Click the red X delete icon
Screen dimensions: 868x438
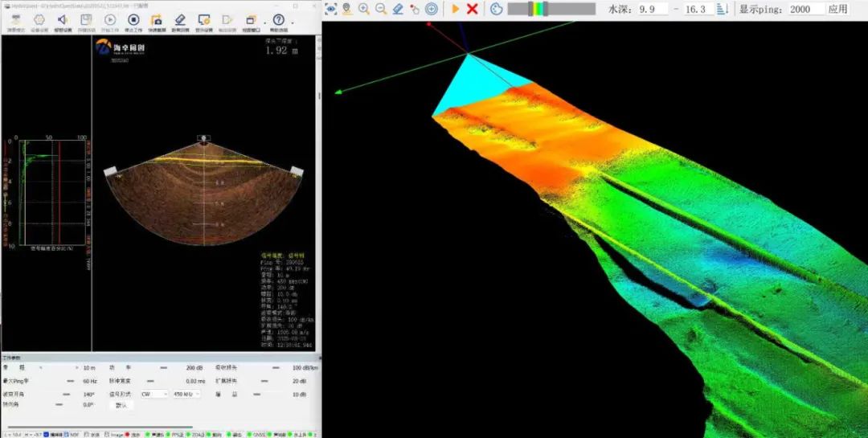(x=473, y=9)
